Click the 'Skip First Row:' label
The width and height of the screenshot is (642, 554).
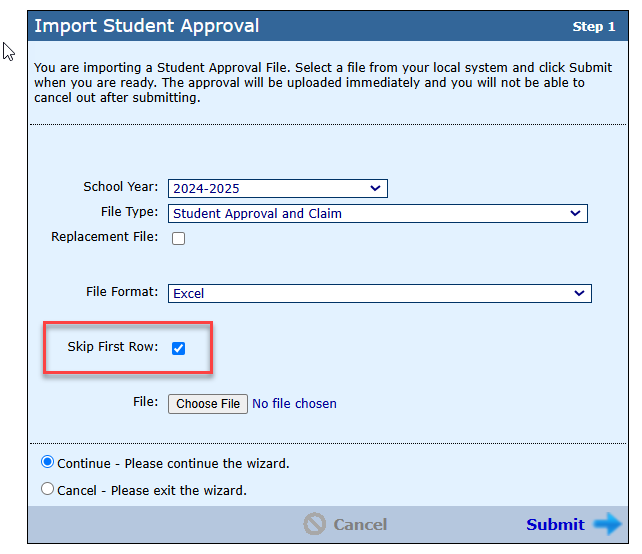(x=113, y=346)
